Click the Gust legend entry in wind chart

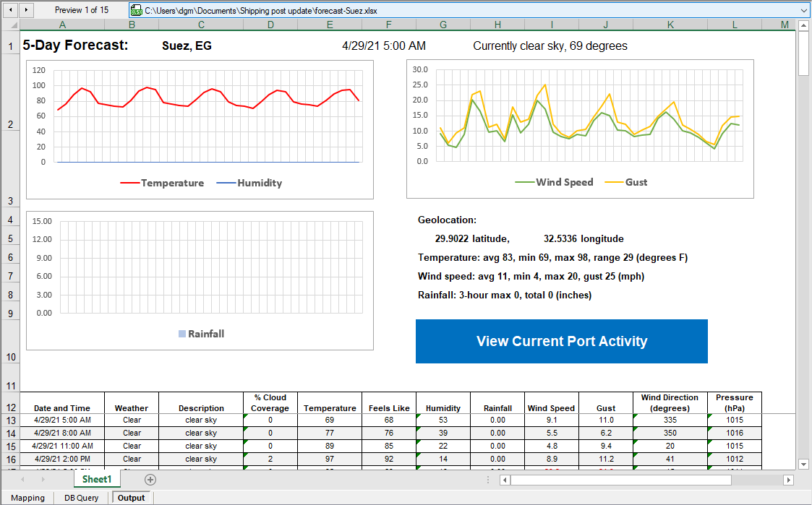[636, 183]
